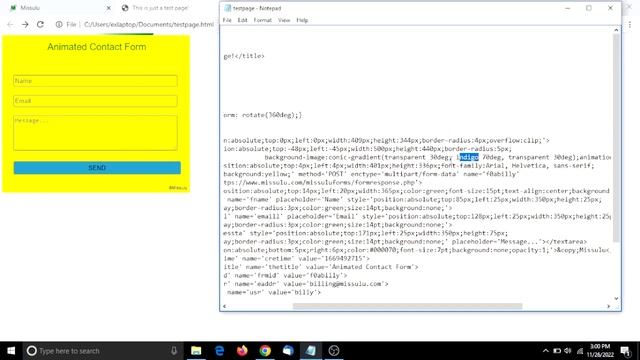The width and height of the screenshot is (640, 360).
Task: Open the Windows Start menu
Action: point(11,351)
